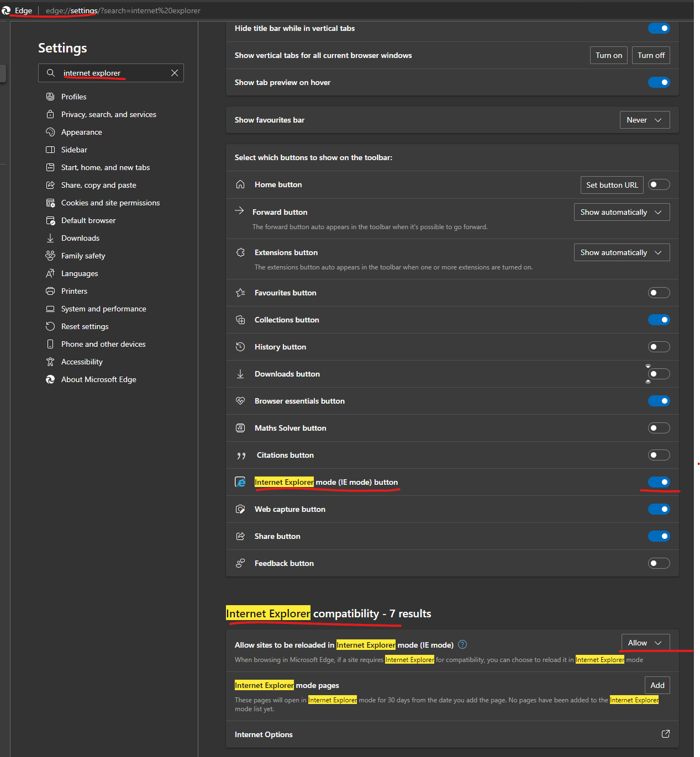
Task: Click the Internet Explorer mode button icon
Action: (240, 482)
